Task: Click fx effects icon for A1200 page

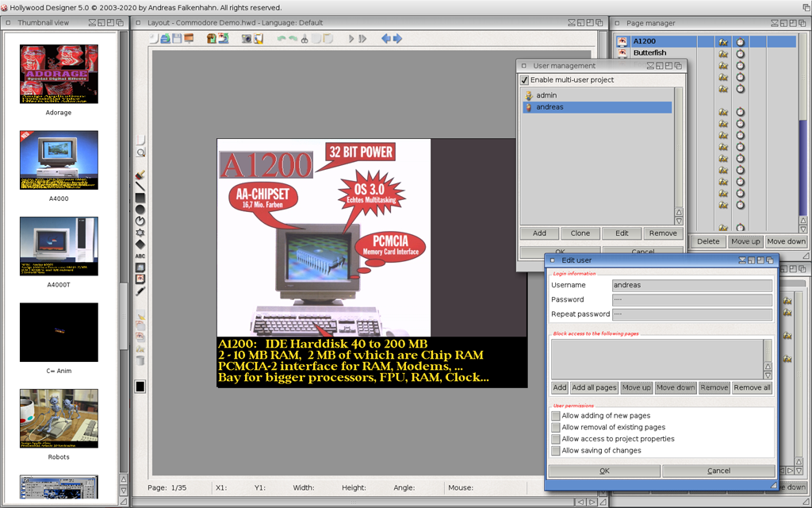Action: click(x=723, y=41)
